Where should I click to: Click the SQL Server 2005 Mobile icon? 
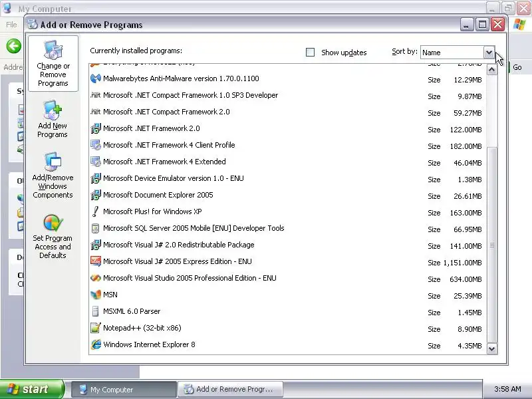(x=96, y=228)
